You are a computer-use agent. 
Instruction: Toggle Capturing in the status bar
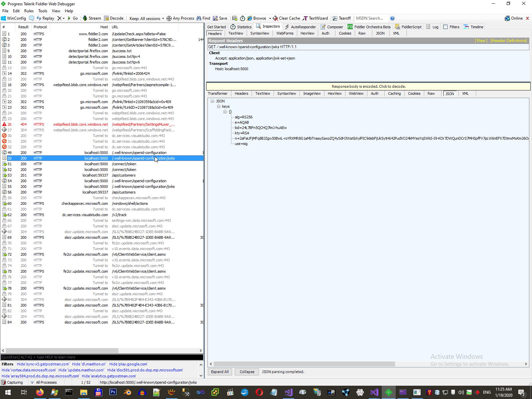click(12, 382)
